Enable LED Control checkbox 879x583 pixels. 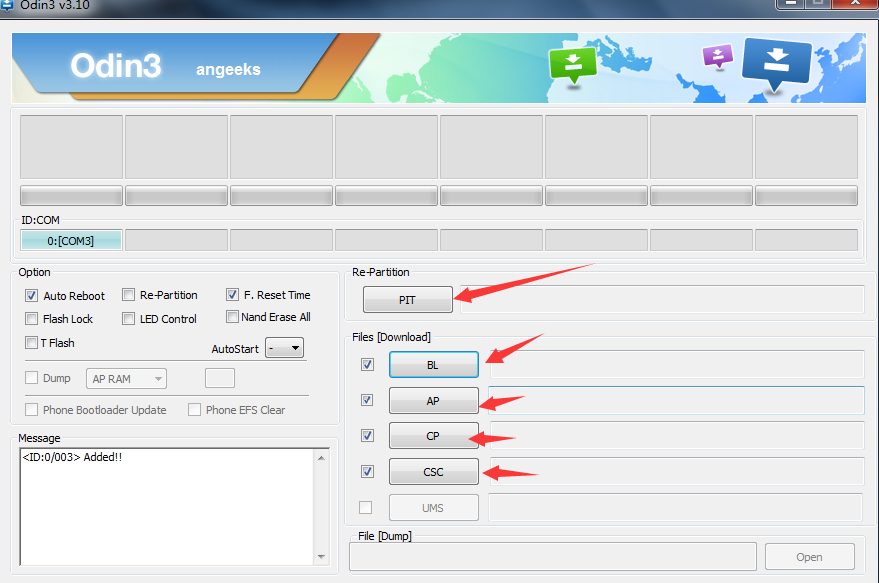point(128,318)
